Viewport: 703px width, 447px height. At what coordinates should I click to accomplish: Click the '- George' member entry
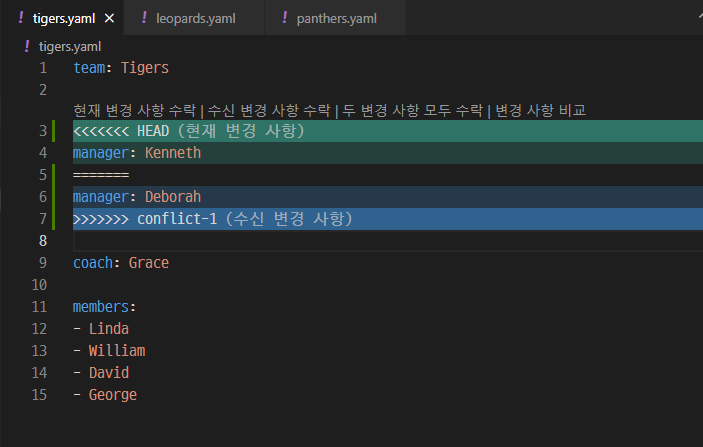point(105,395)
